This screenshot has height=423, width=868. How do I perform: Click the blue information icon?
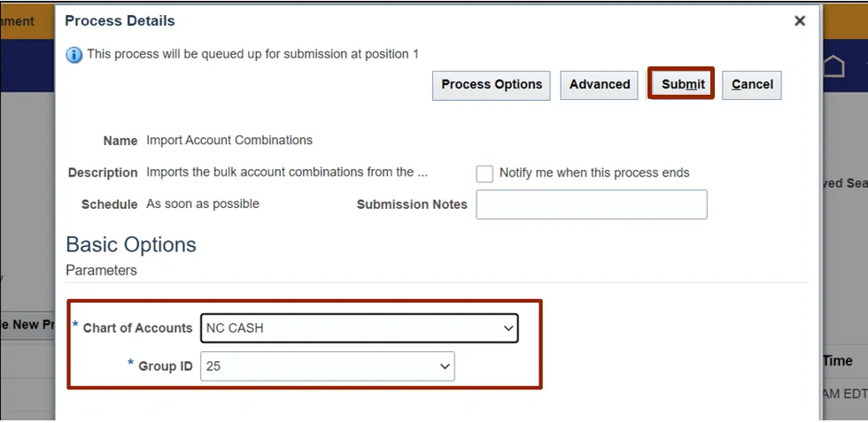pos(74,55)
